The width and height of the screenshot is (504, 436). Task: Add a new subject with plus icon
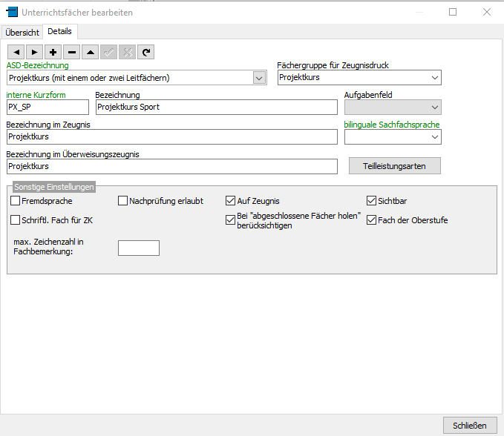(x=53, y=52)
